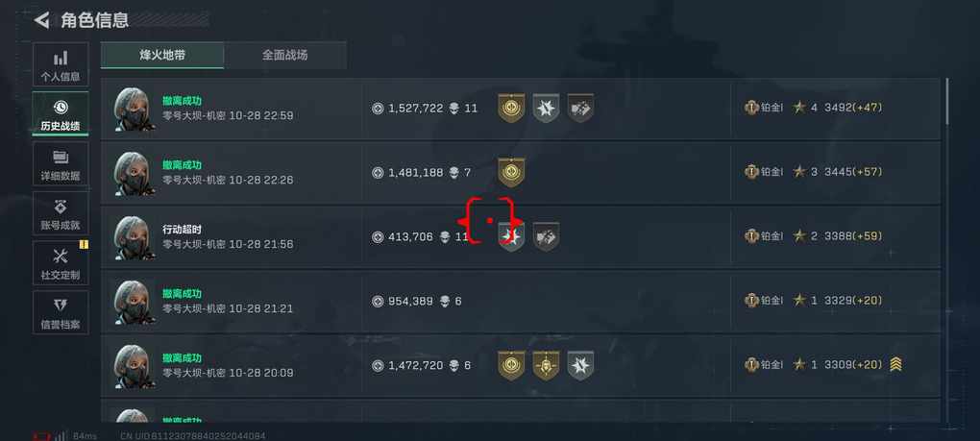Viewport: 980px width, 441px height.
Task: Click the chevron rank-up icon in 20:09 row
Action: (895, 364)
